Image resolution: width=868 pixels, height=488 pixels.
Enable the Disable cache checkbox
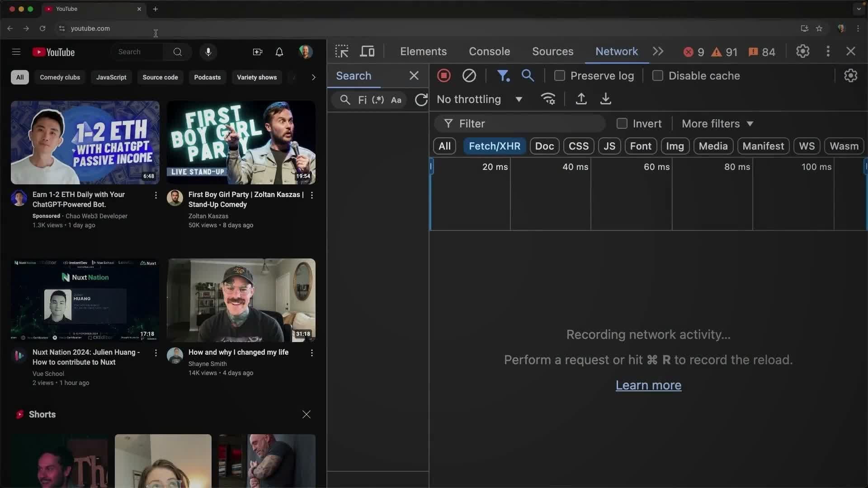(658, 76)
